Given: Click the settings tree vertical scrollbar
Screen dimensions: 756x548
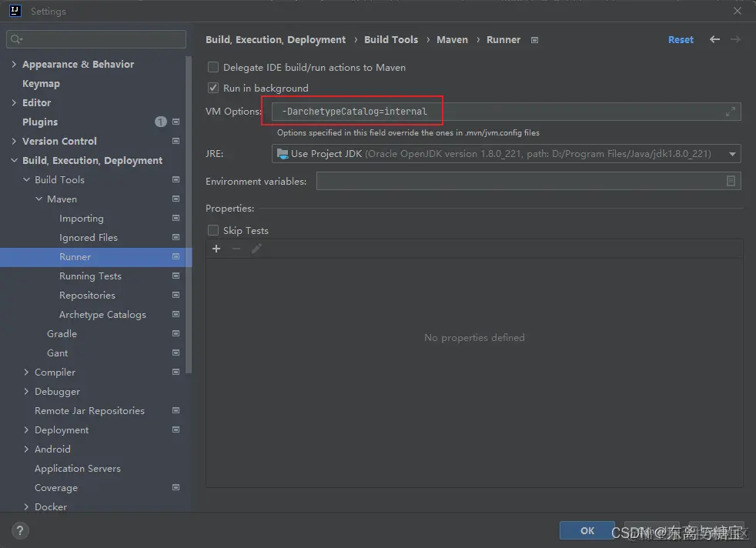Looking at the screenshot, I should point(189,215).
